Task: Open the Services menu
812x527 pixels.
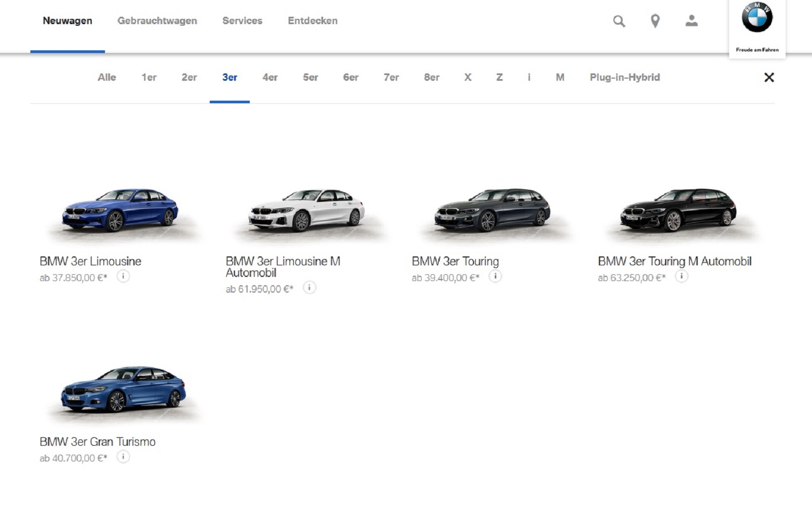Action: (x=242, y=21)
